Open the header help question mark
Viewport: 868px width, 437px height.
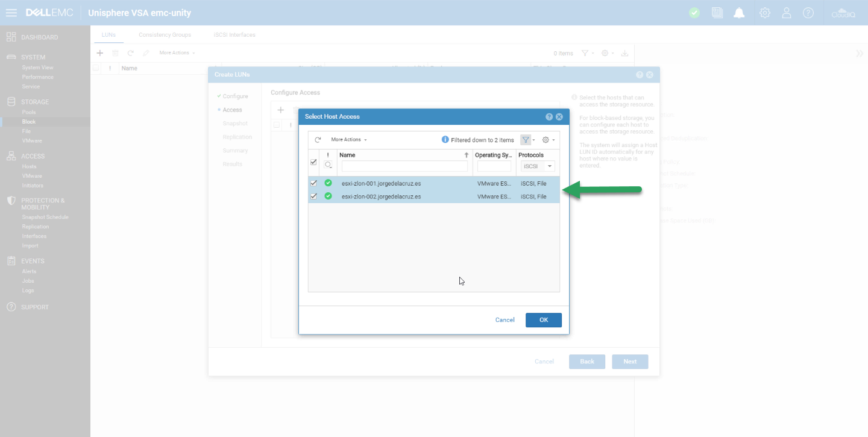808,13
